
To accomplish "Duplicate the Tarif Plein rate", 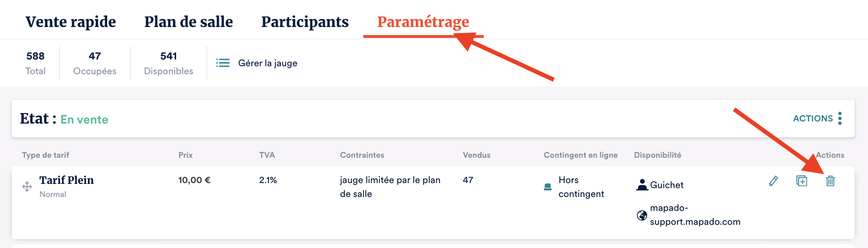I will tap(802, 181).
